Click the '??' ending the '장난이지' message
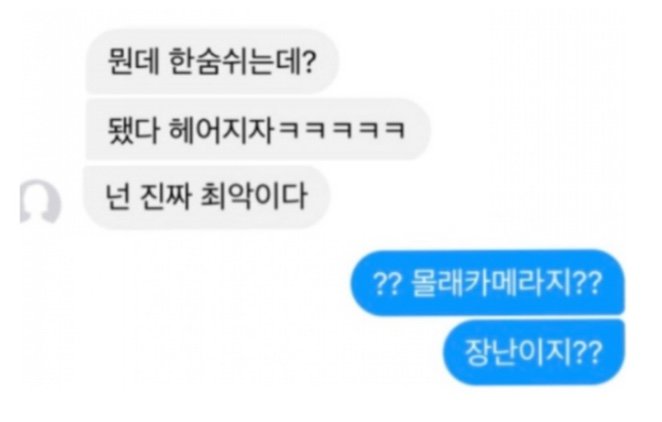Screen dimensions: 662x422 coord(588,353)
